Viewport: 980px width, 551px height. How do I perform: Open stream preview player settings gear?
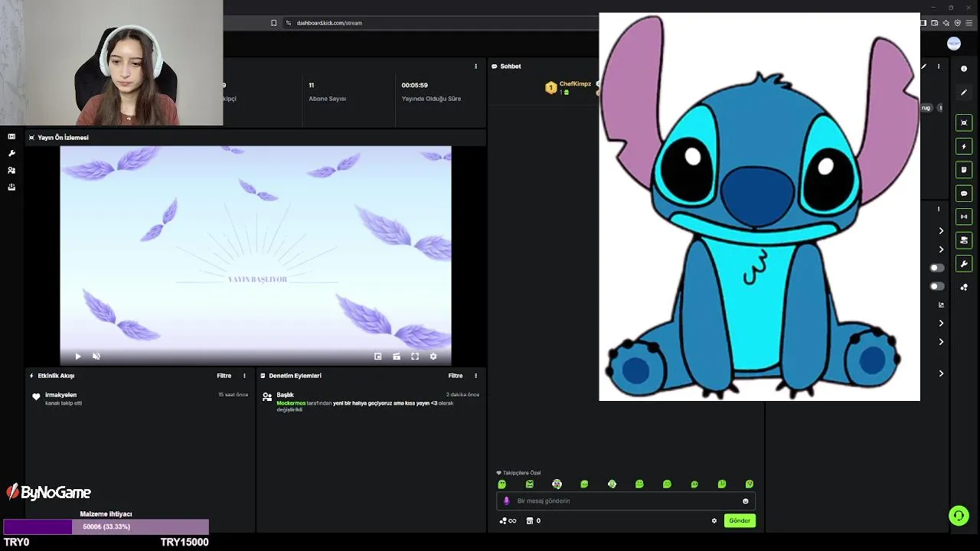click(x=433, y=356)
